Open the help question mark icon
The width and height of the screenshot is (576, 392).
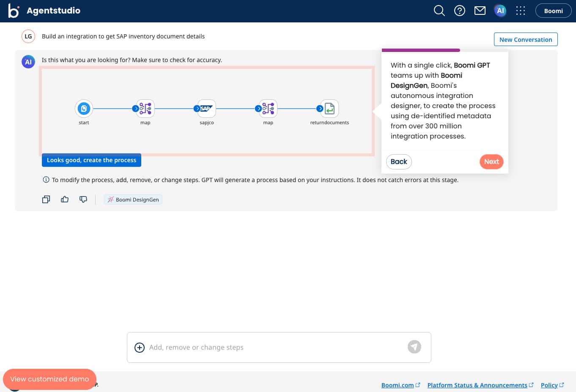[460, 11]
